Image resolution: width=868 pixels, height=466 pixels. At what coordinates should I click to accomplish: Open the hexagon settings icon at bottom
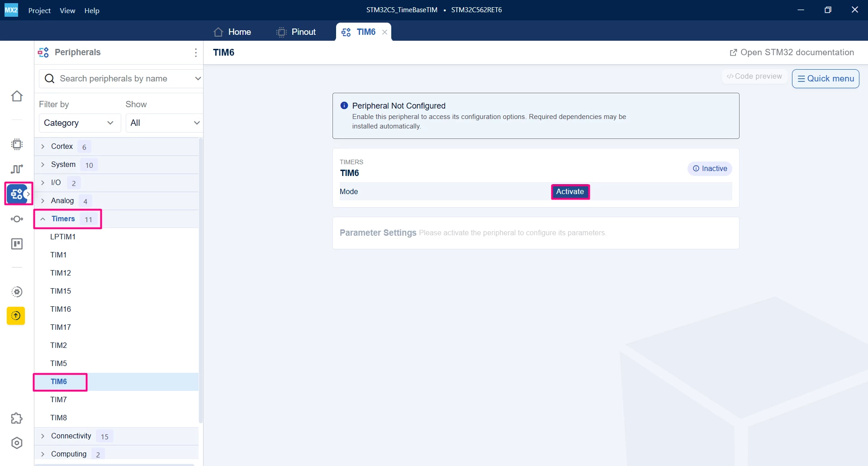17,443
